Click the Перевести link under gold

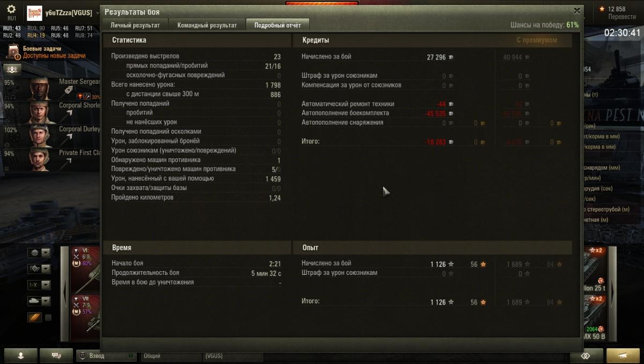coord(622,17)
